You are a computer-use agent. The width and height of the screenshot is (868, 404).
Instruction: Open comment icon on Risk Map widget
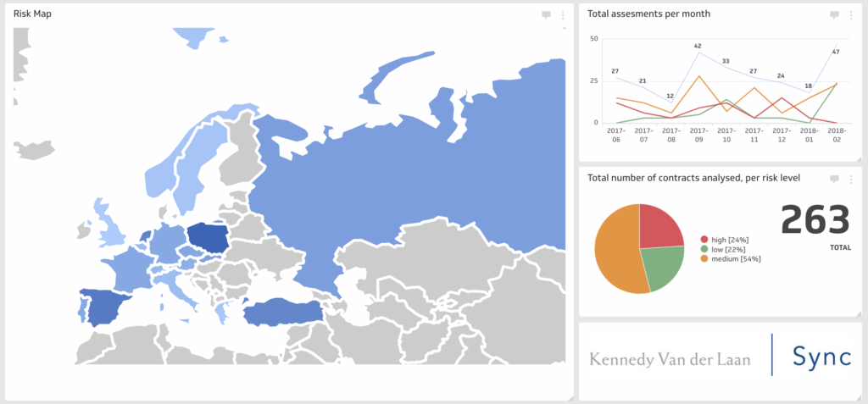pos(547,15)
